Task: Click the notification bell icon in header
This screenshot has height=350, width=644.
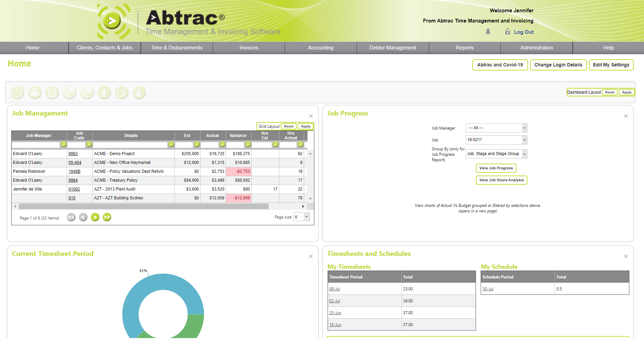Action: [x=488, y=32]
